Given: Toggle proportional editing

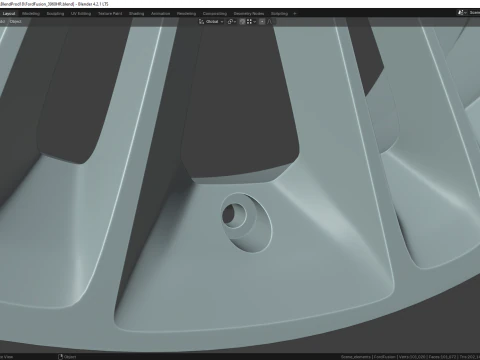Looking at the screenshot, I should (262, 22).
